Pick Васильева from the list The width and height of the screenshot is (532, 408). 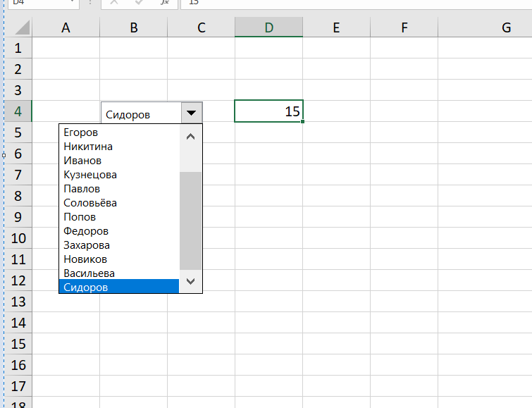click(x=119, y=273)
